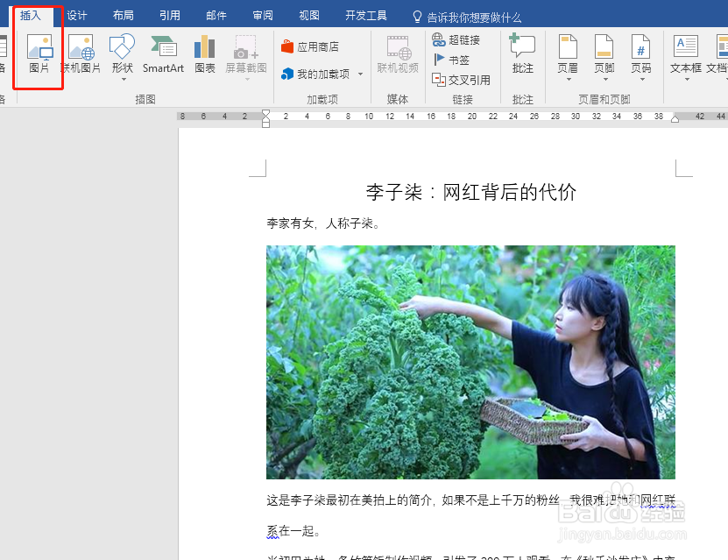Viewport: 728px width, 560px height.
Task: Switch to the 视图 tab
Action: coord(308,16)
